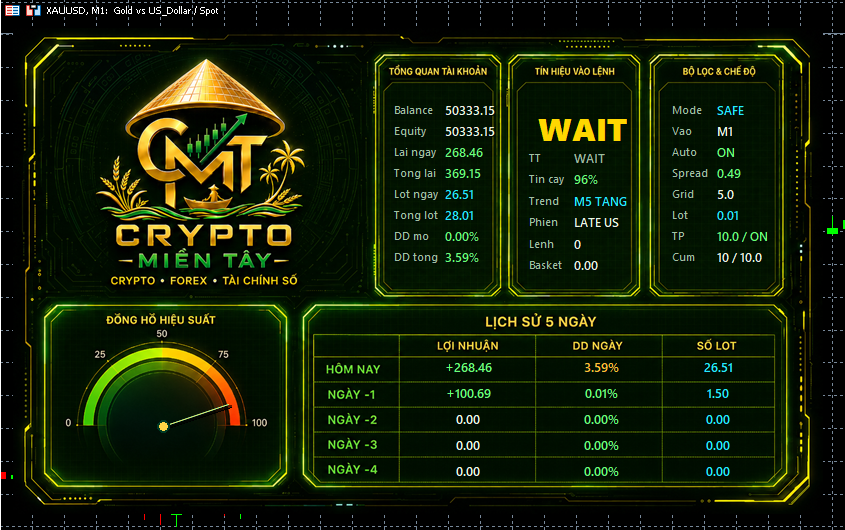
Task: Select the M5 TANG trend value
Action: click(x=600, y=202)
